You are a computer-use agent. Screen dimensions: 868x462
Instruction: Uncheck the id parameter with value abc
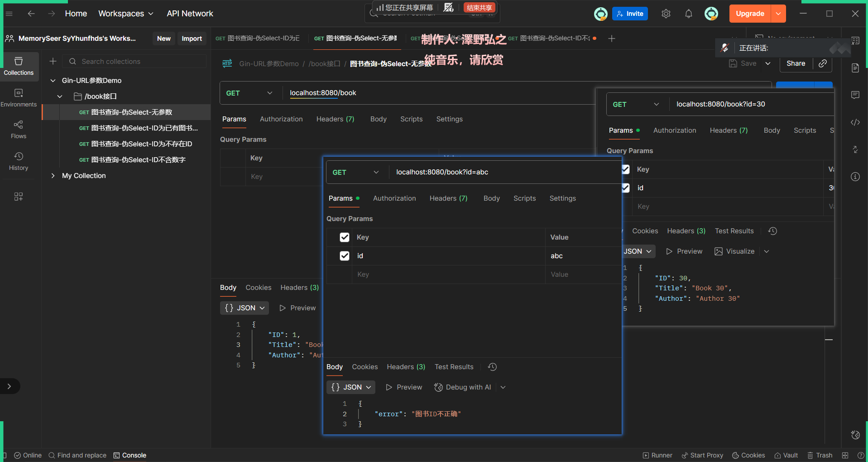coord(345,256)
